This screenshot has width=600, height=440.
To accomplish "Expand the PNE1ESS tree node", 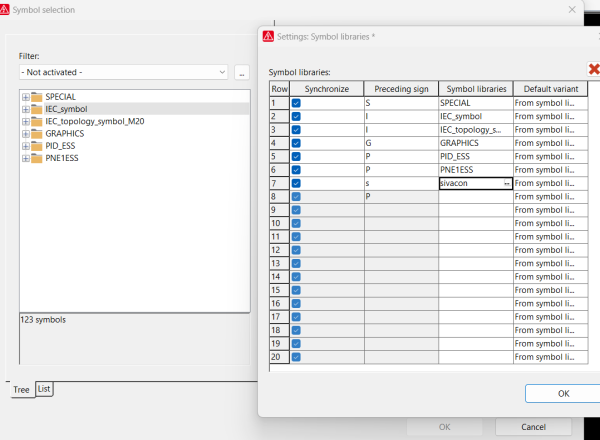I will 26,158.
